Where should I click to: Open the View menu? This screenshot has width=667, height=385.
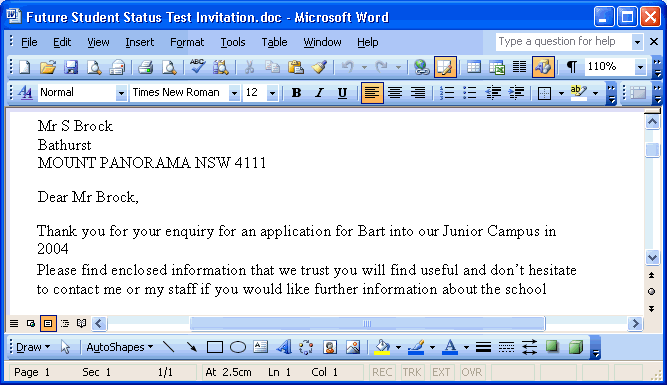click(x=98, y=42)
